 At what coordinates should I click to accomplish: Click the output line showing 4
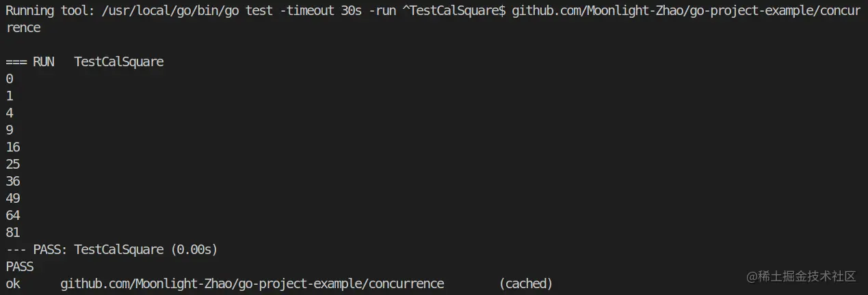tap(10, 113)
